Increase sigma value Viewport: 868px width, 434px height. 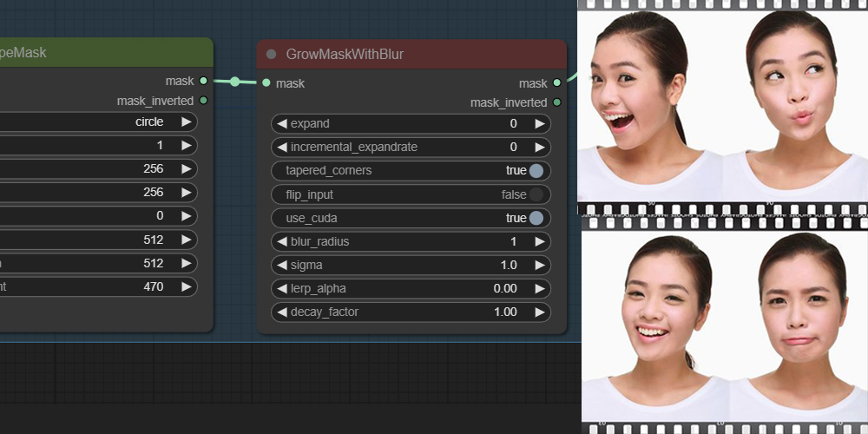(540, 265)
